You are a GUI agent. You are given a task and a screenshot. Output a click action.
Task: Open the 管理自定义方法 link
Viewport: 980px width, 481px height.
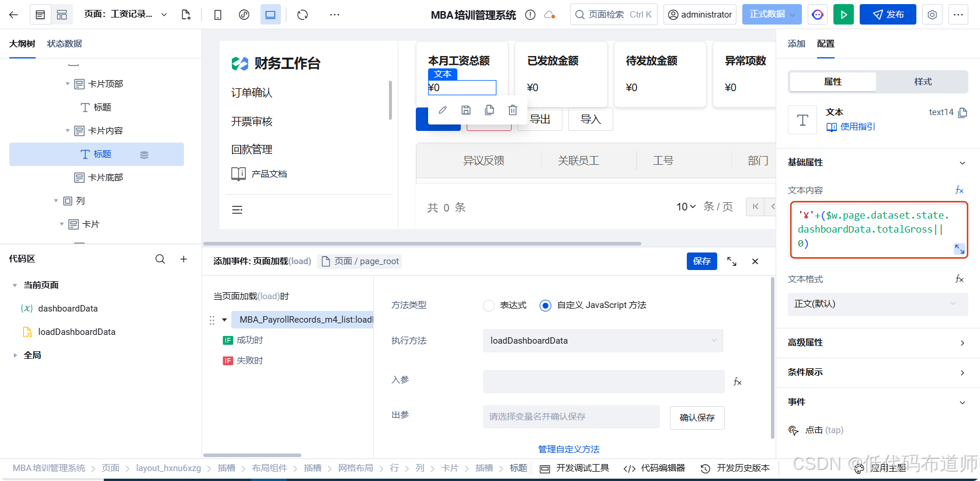click(x=569, y=449)
